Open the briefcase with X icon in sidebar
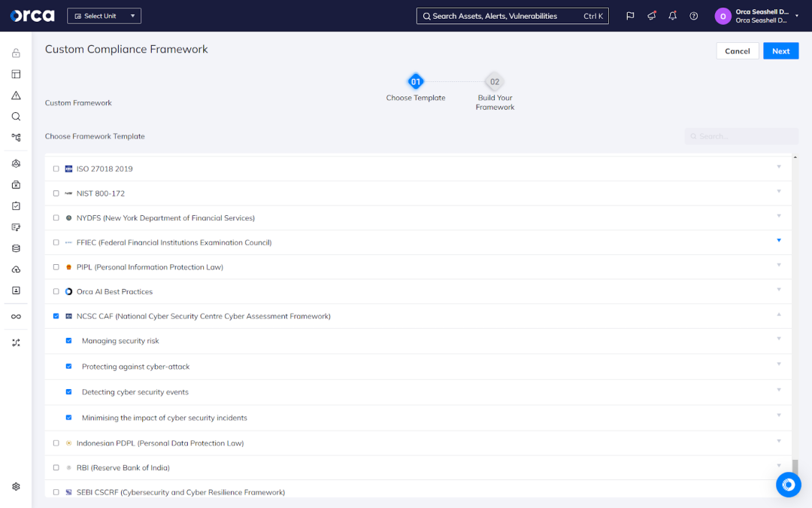812x508 pixels. click(16, 185)
